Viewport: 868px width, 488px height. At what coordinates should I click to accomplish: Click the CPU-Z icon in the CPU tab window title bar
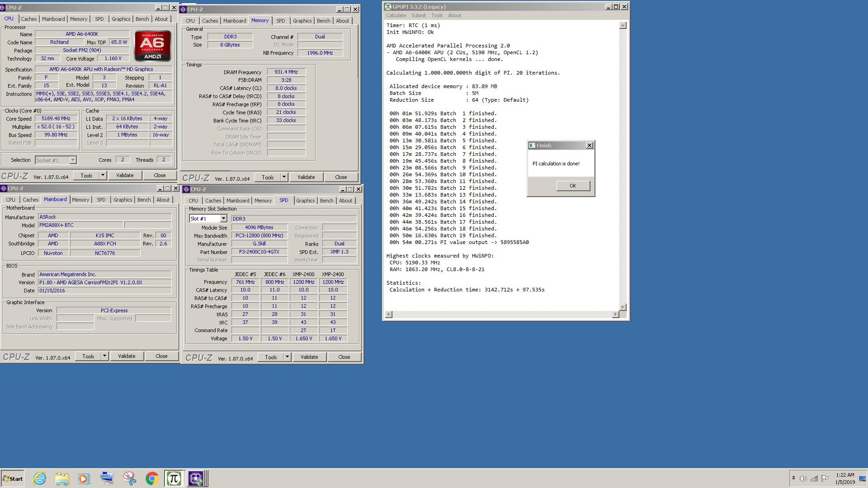pos(3,8)
